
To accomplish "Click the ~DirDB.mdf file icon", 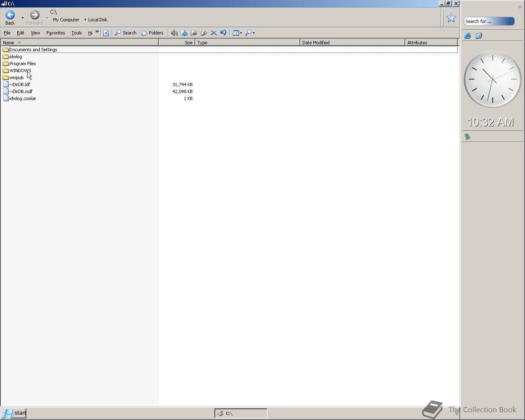I will click(6, 91).
